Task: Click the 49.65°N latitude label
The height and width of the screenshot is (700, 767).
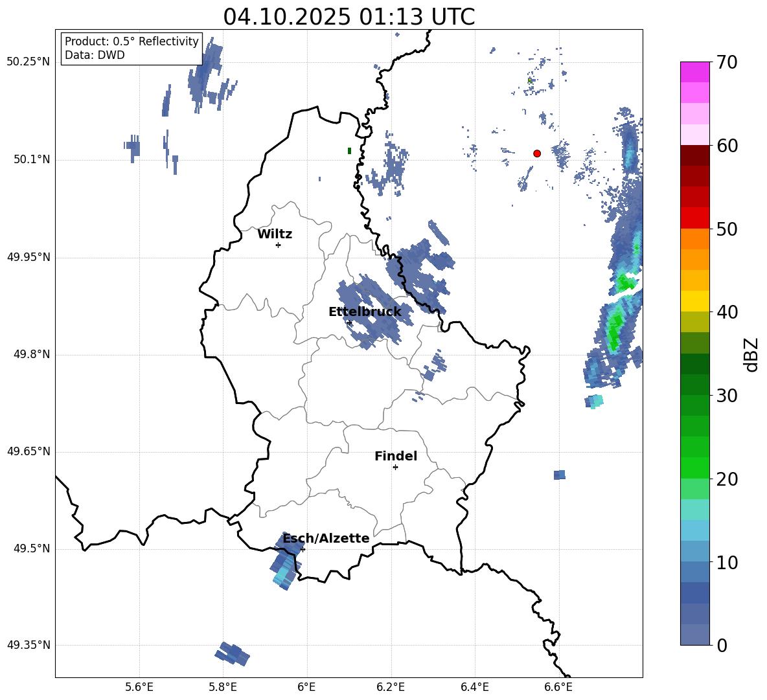Action: (x=29, y=451)
